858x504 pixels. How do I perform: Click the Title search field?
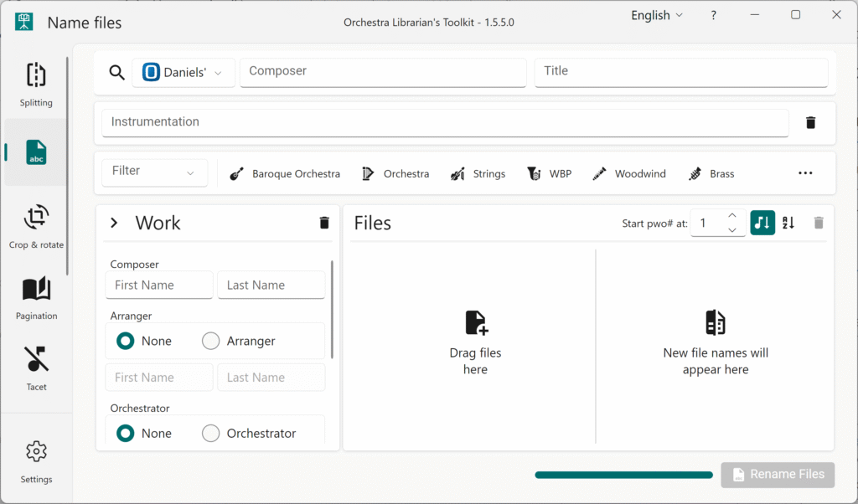coord(681,72)
